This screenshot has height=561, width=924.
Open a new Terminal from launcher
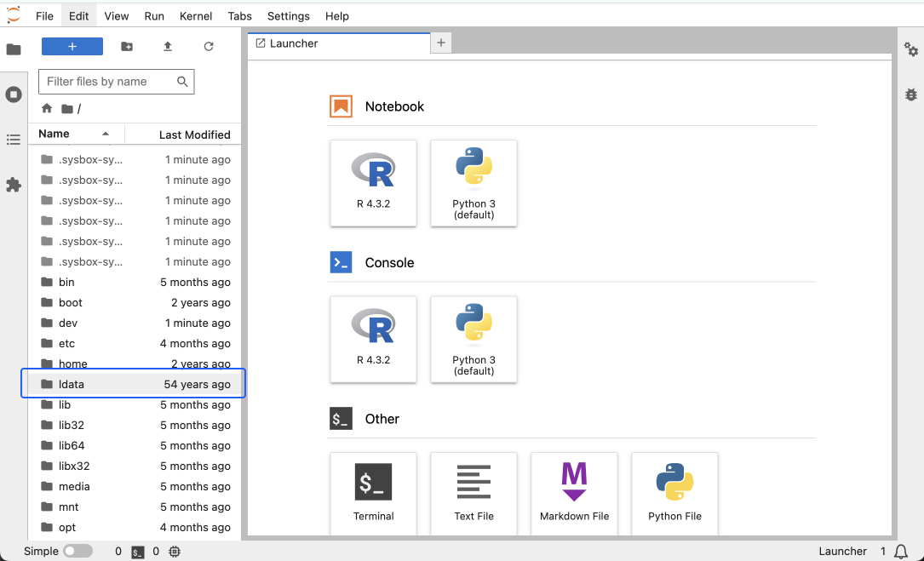click(x=374, y=494)
